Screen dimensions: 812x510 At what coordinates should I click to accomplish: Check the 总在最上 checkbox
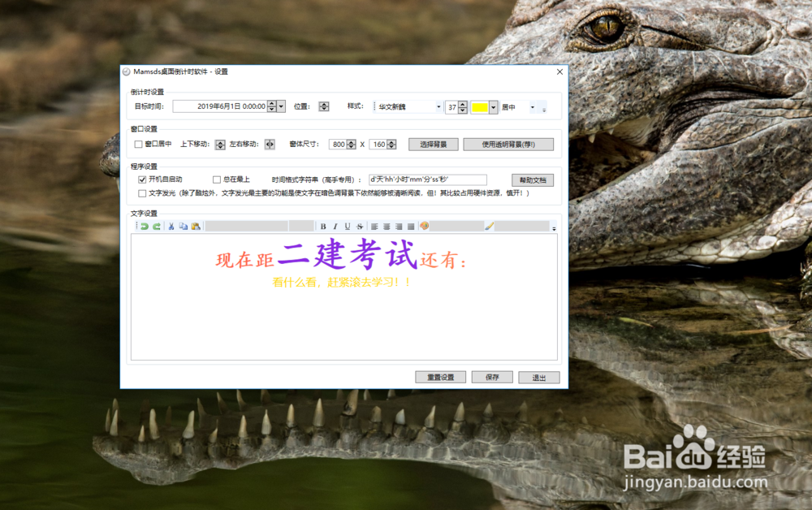tap(216, 179)
